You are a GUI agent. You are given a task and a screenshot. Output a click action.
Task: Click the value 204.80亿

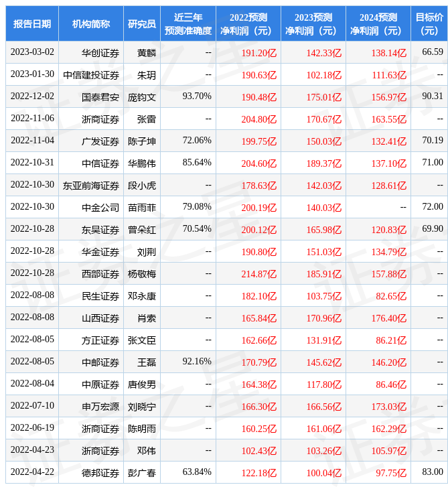click(259, 119)
